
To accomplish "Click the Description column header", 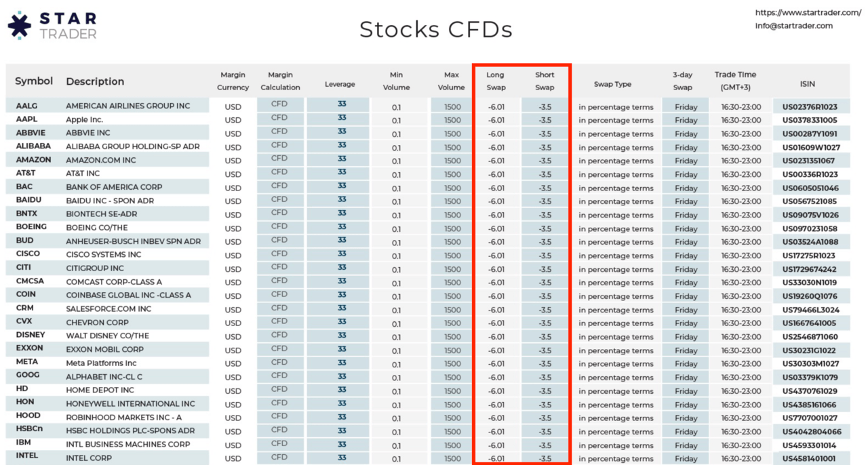I will point(94,81).
